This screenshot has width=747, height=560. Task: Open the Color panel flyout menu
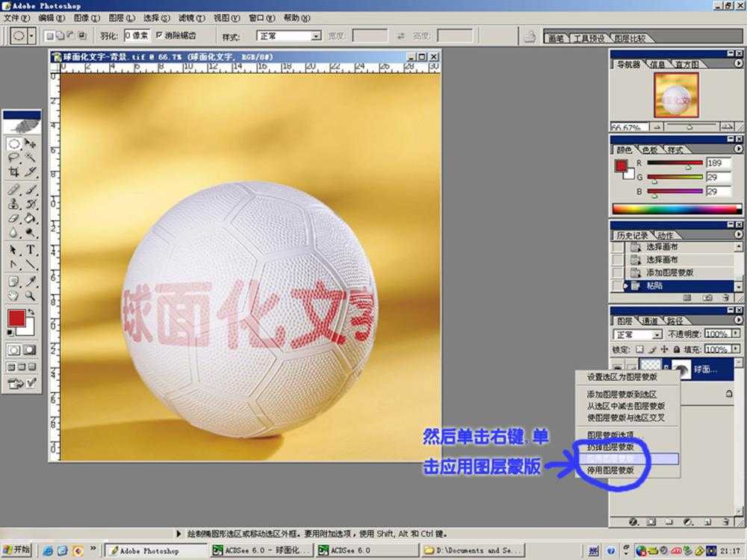point(739,149)
